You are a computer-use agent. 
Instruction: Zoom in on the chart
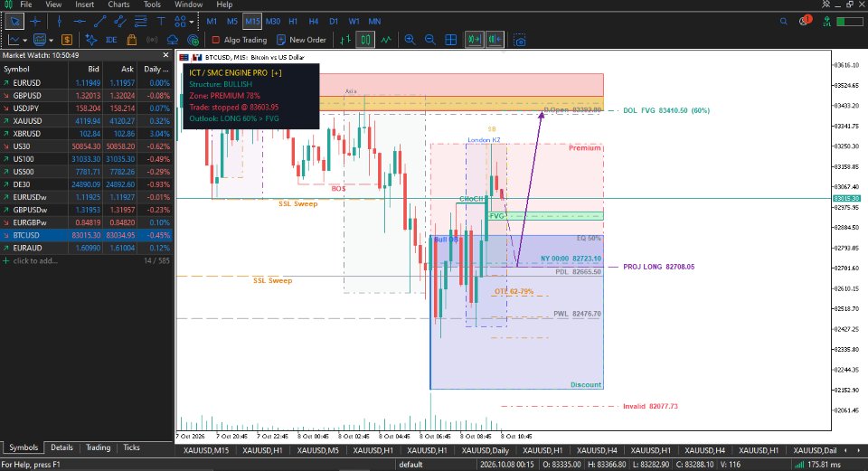[410, 40]
